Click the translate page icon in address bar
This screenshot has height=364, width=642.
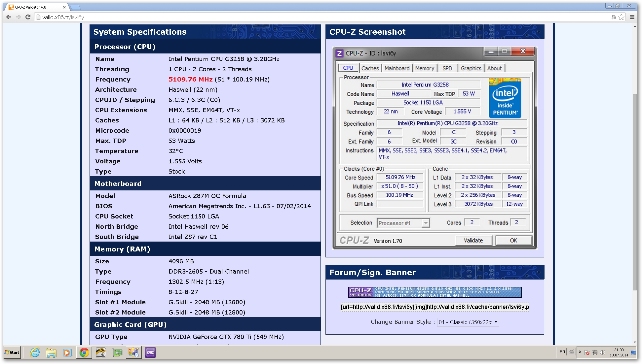pyautogui.click(x=614, y=17)
